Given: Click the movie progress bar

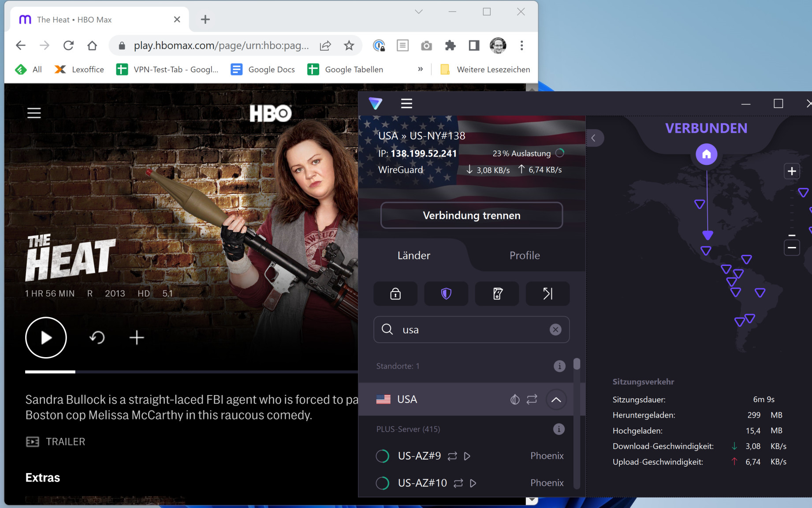Looking at the screenshot, I should (191, 372).
